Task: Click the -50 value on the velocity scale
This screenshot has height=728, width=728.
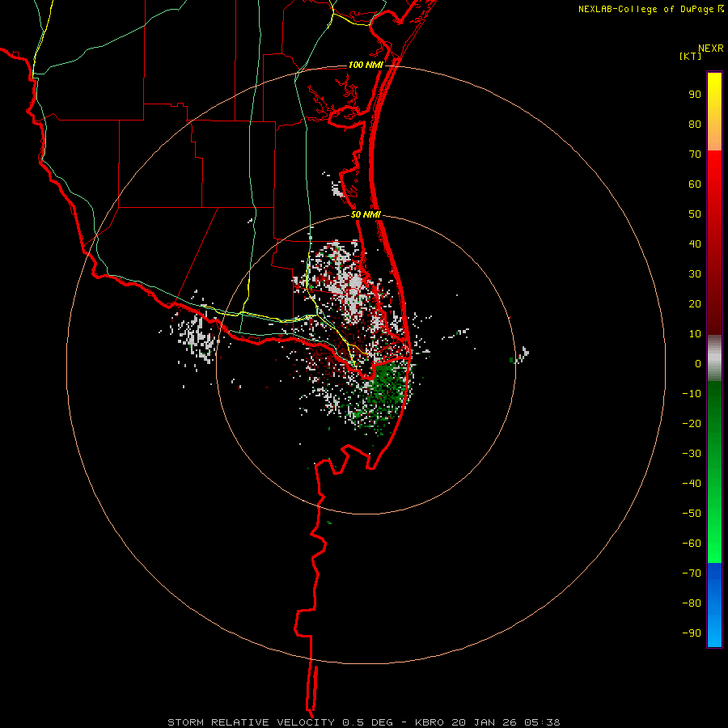Action: tap(692, 514)
